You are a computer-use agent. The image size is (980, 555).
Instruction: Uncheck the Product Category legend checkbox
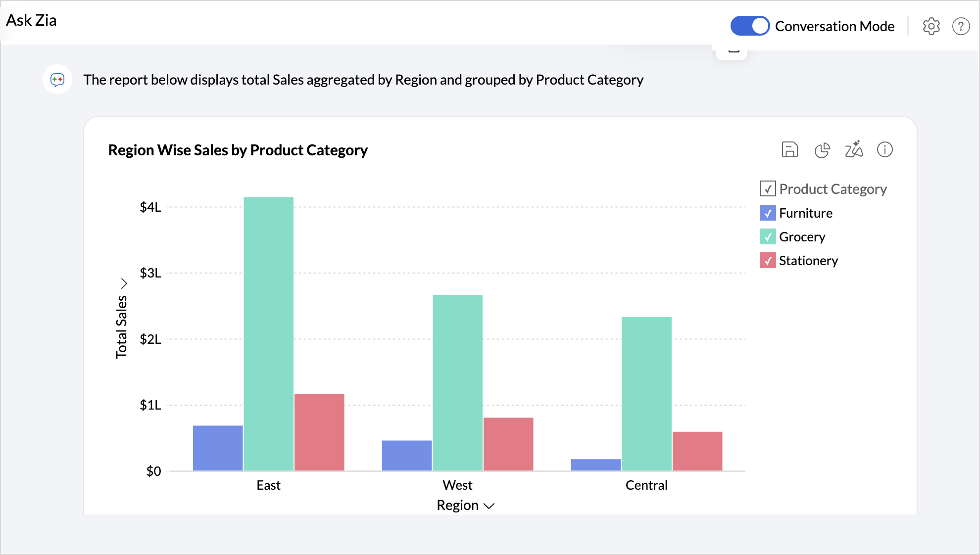[x=768, y=188]
